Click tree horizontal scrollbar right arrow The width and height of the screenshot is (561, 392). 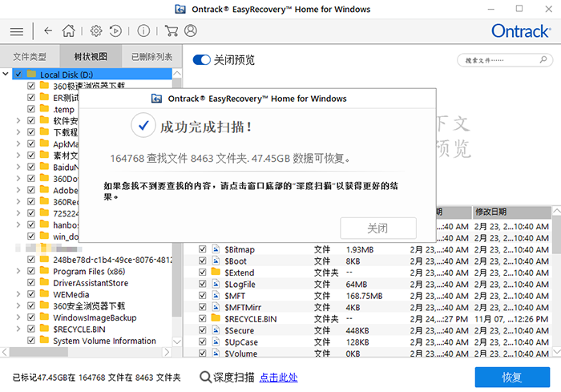tap(167, 352)
